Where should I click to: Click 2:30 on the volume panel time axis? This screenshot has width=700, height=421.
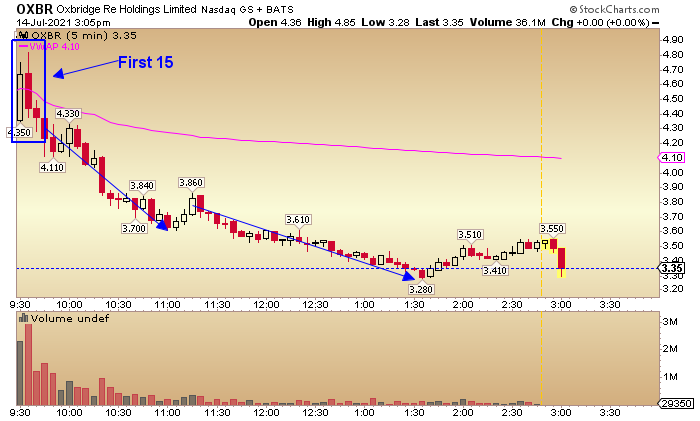coord(512,412)
